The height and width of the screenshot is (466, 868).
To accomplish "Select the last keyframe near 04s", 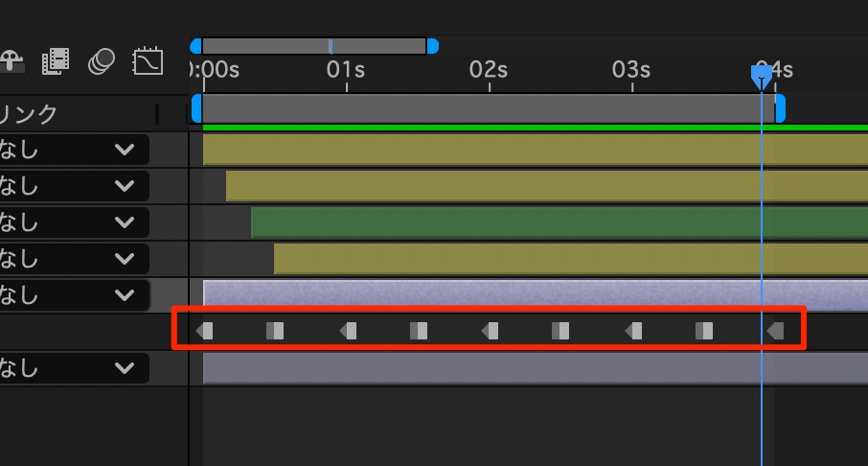I will pyautogui.click(x=775, y=331).
